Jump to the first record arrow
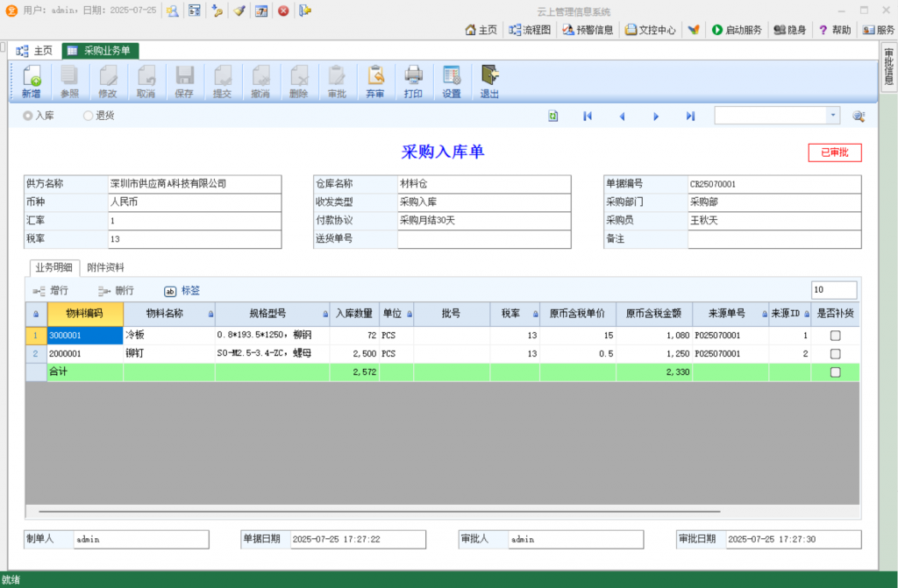This screenshot has width=898, height=588. tap(588, 117)
